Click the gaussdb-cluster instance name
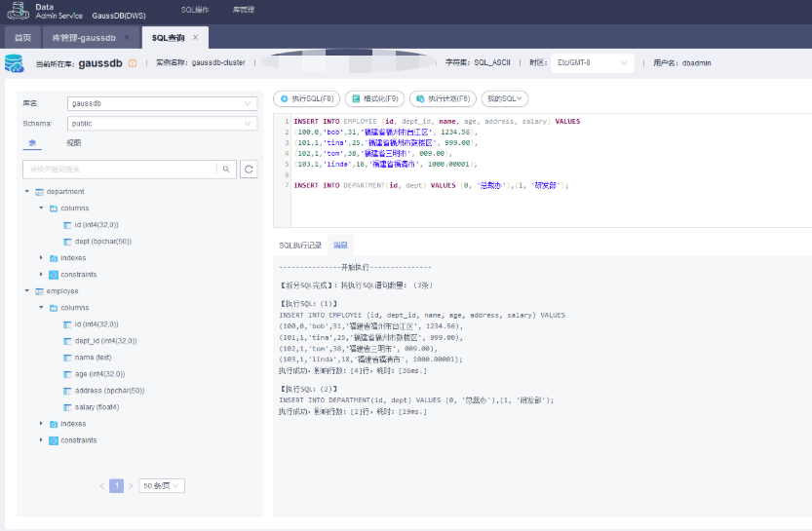The width and height of the screenshot is (812, 531). coord(218,62)
